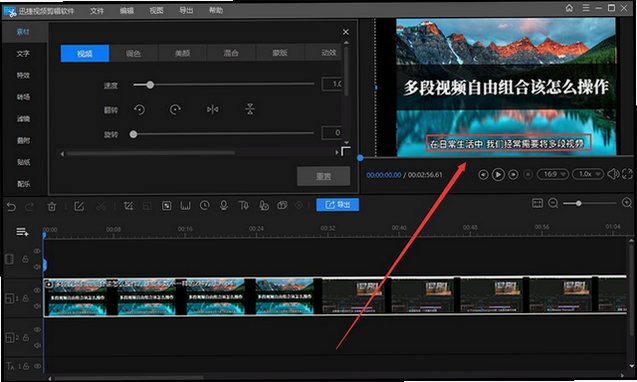Click the layered cards icon in toolbar
Viewport: 637px width, 382px height.
tap(282, 206)
